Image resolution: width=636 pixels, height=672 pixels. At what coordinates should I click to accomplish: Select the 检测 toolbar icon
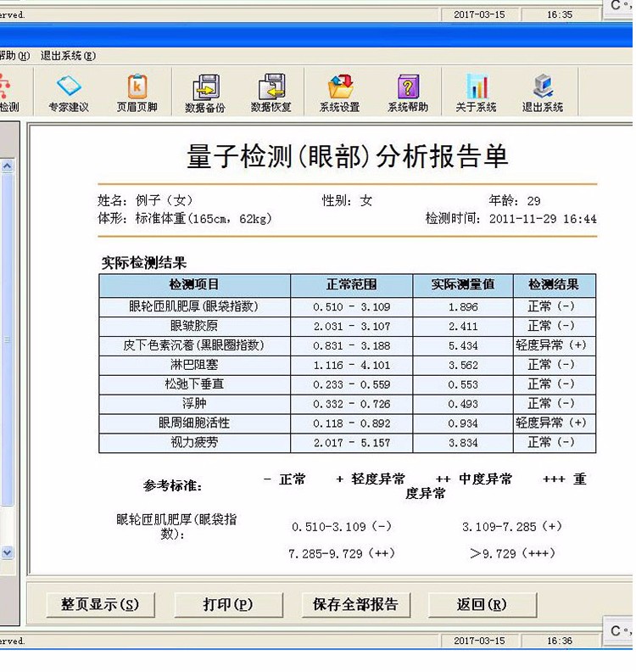pos(8,92)
